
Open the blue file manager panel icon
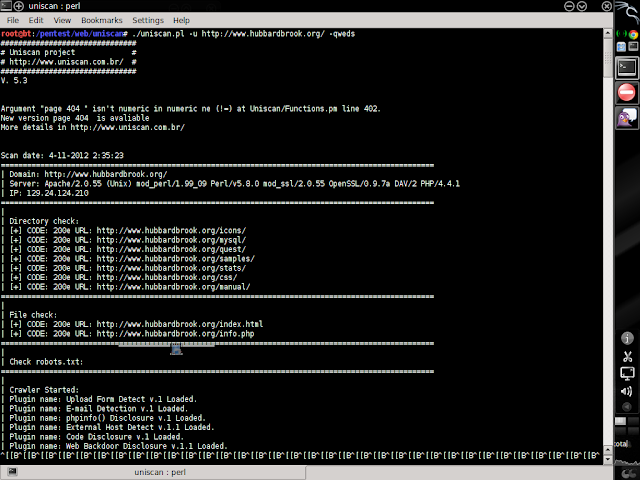pos(621,47)
